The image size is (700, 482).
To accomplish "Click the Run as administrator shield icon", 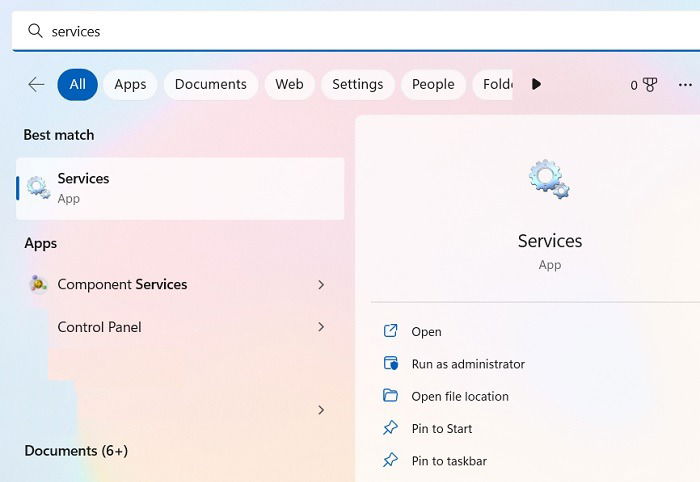I will 391,363.
